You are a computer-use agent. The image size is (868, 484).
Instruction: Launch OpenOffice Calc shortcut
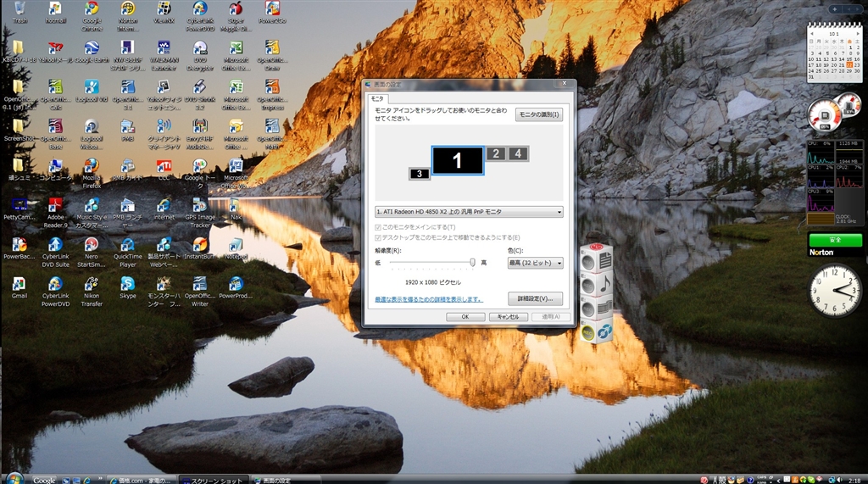[x=55, y=95]
